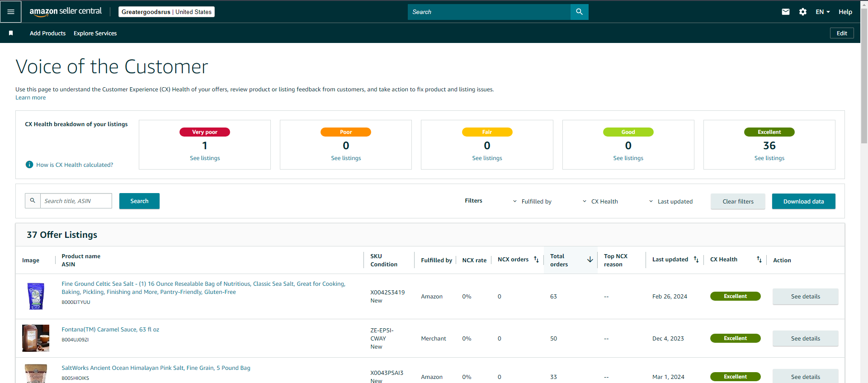
Task: Click the Amazon Seller Central logo
Action: point(66,12)
